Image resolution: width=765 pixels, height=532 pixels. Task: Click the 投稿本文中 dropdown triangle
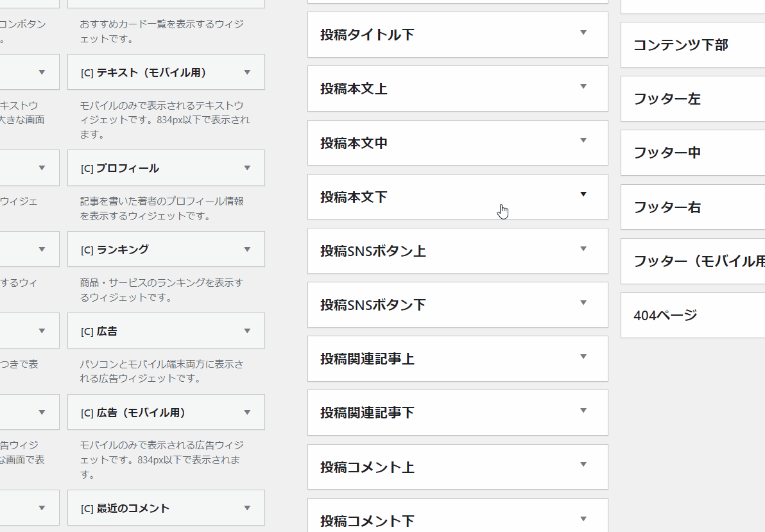coord(583,141)
